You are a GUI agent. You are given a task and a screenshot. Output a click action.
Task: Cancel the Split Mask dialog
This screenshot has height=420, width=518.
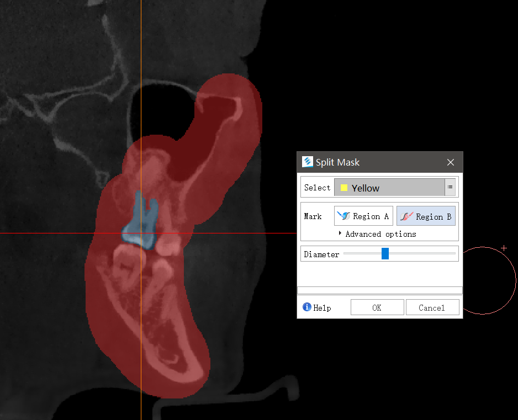click(x=432, y=307)
